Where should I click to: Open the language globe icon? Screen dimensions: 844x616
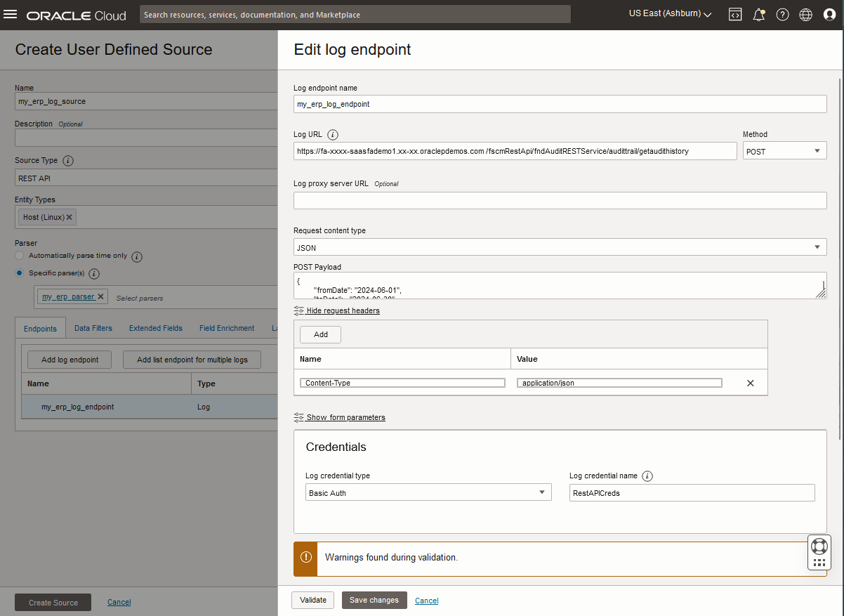tap(806, 15)
